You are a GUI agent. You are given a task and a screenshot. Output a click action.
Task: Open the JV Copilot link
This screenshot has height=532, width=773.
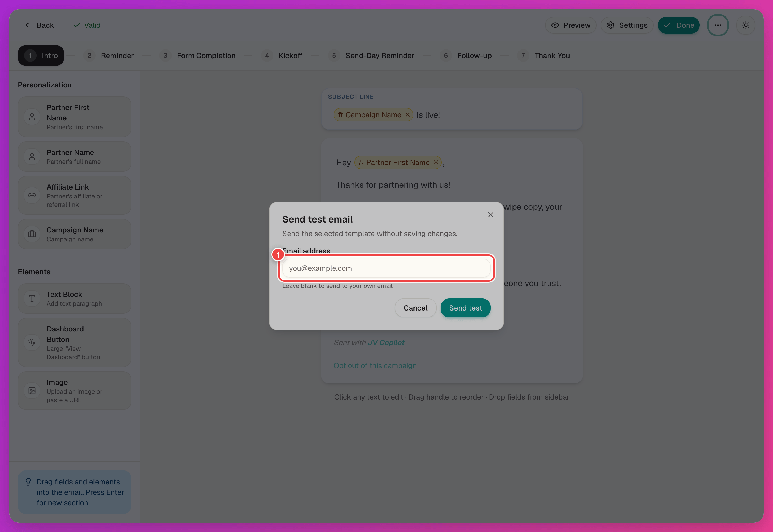coord(386,342)
